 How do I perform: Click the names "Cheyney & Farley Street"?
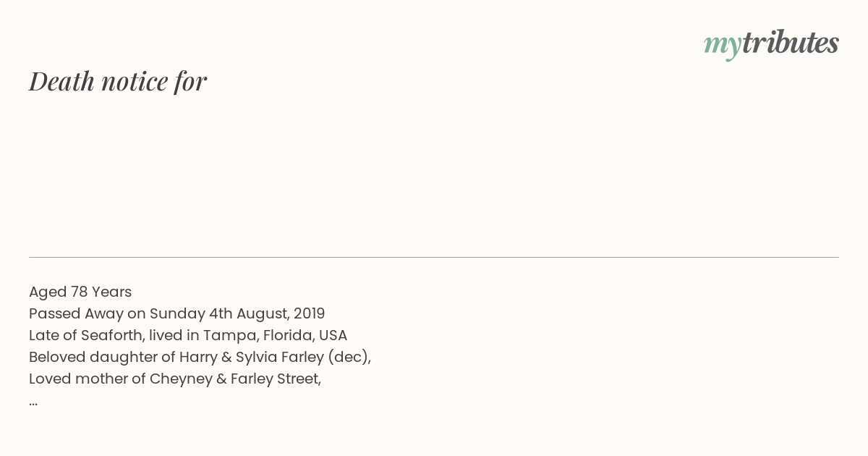(x=234, y=379)
